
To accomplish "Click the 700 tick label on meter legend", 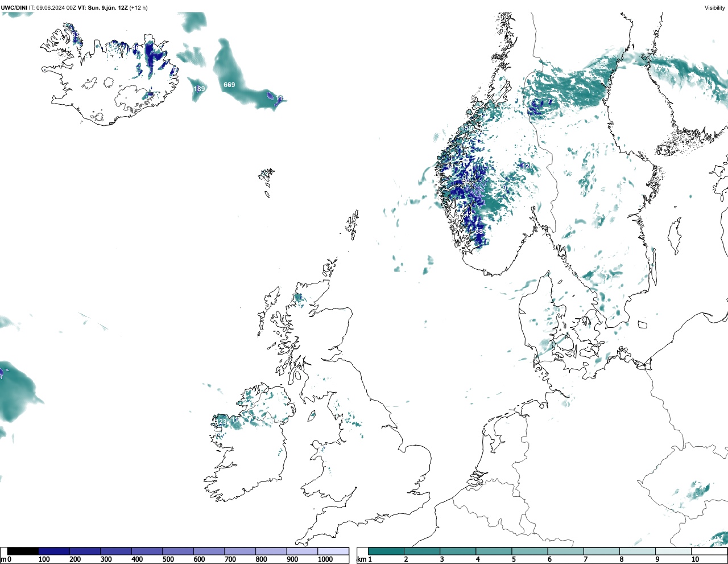I will click(x=230, y=559).
